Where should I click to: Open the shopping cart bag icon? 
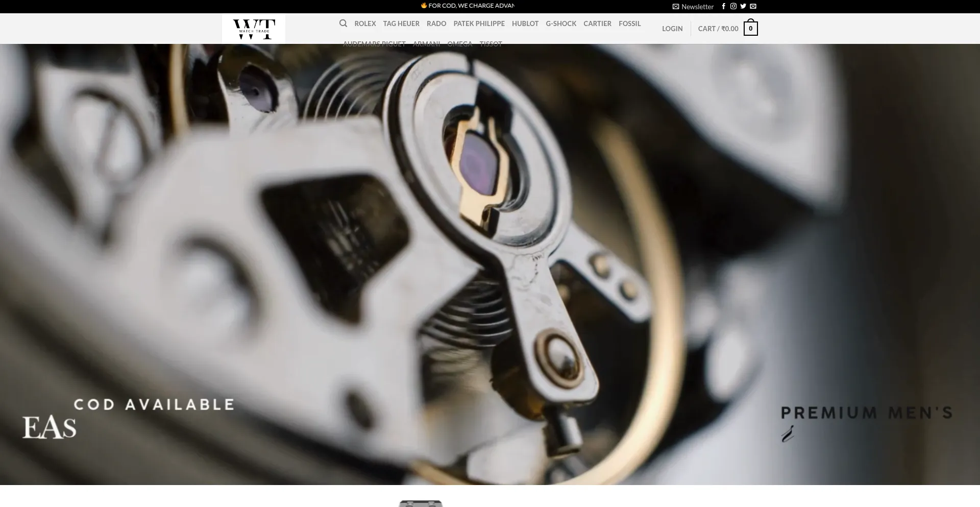(750, 29)
